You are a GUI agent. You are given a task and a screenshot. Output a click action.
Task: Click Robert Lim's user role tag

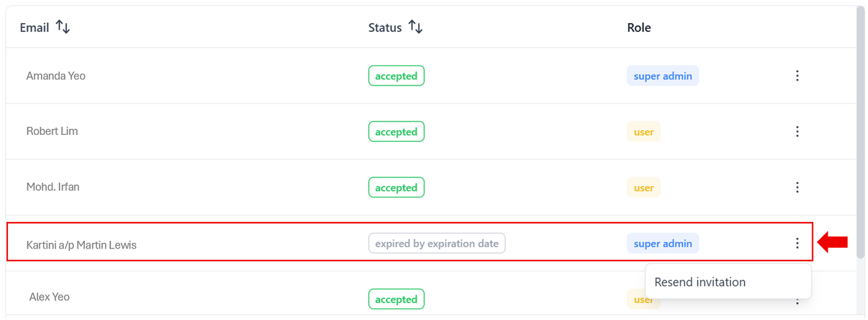pos(643,132)
